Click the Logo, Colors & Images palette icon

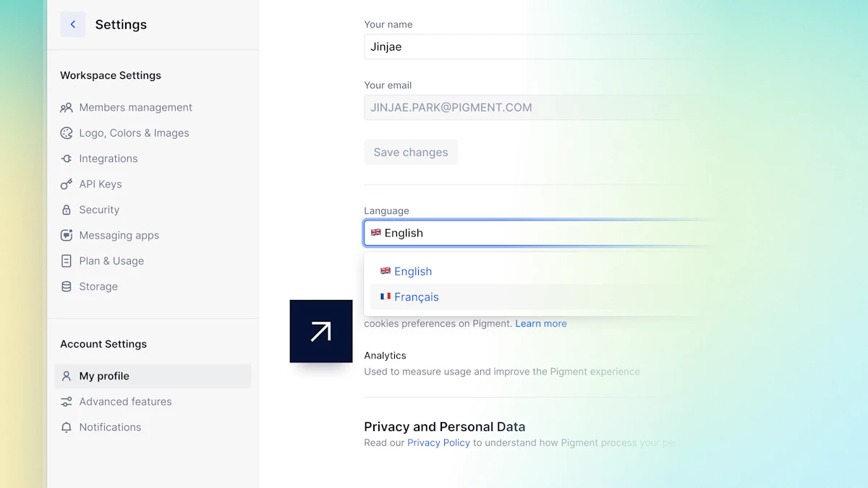(67, 133)
